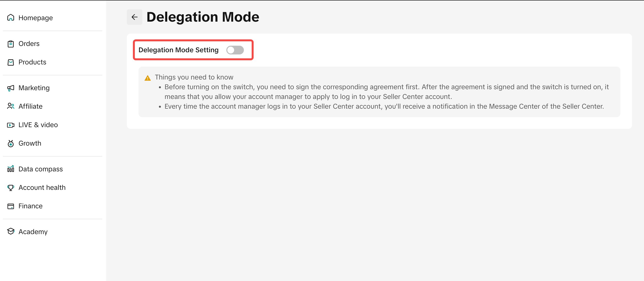Click the Marketing megaphone icon
The image size is (644, 281).
pyautogui.click(x=10, y=88)
